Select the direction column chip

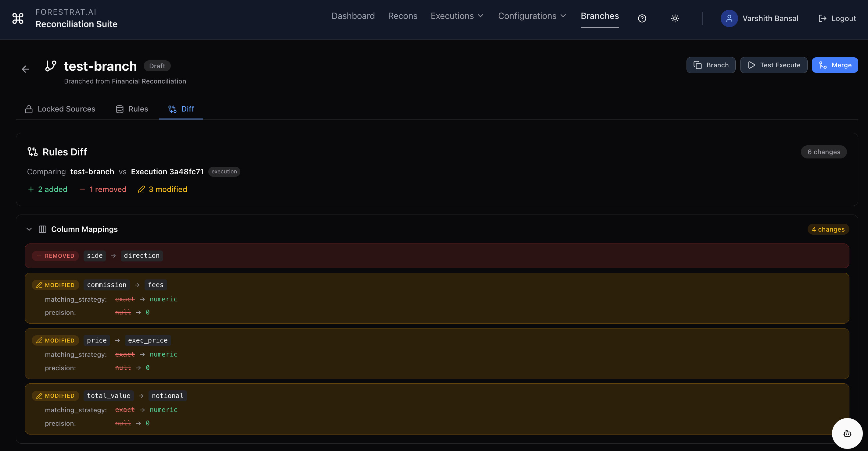point(142,256)
